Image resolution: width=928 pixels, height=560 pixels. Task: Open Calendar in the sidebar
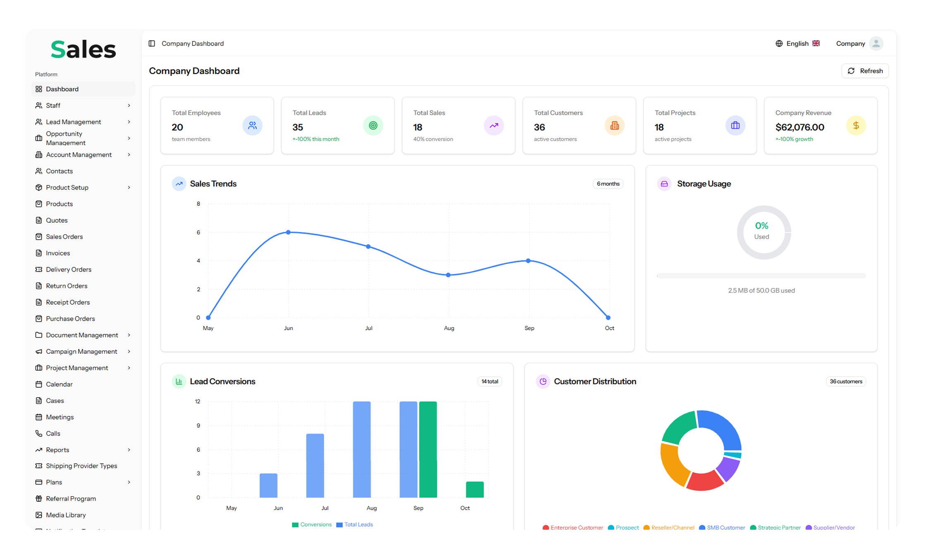[x=59, y=384]
